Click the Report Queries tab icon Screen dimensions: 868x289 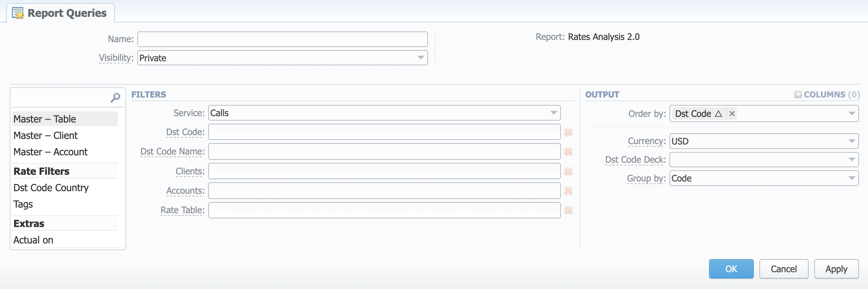point(18,13)
